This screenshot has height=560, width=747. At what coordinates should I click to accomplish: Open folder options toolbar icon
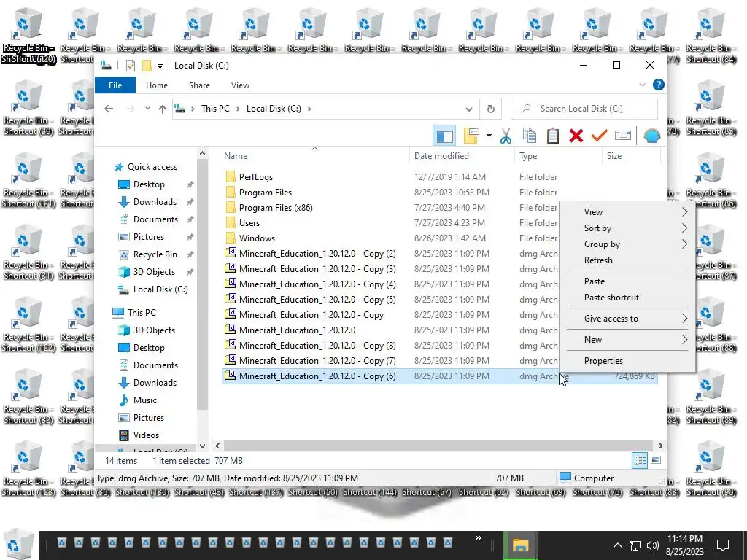click(471, 136)
